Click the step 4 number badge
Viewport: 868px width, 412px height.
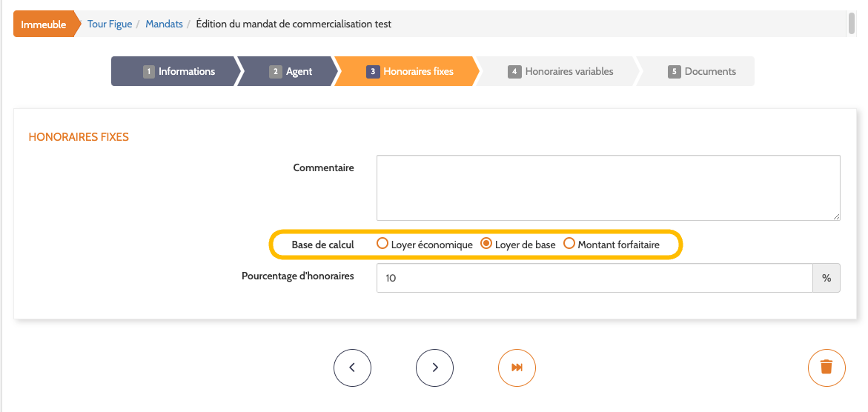tap(514, 72)
